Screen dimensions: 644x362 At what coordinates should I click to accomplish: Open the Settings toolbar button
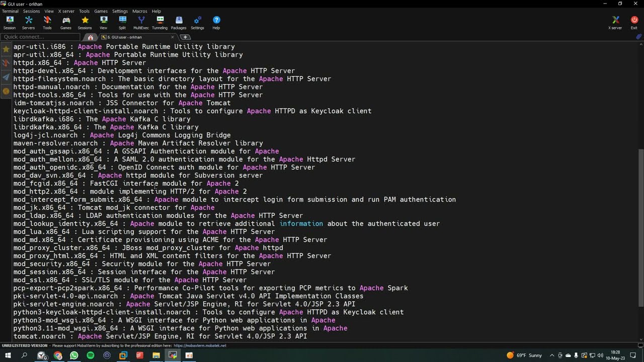(x=198, y=23)
